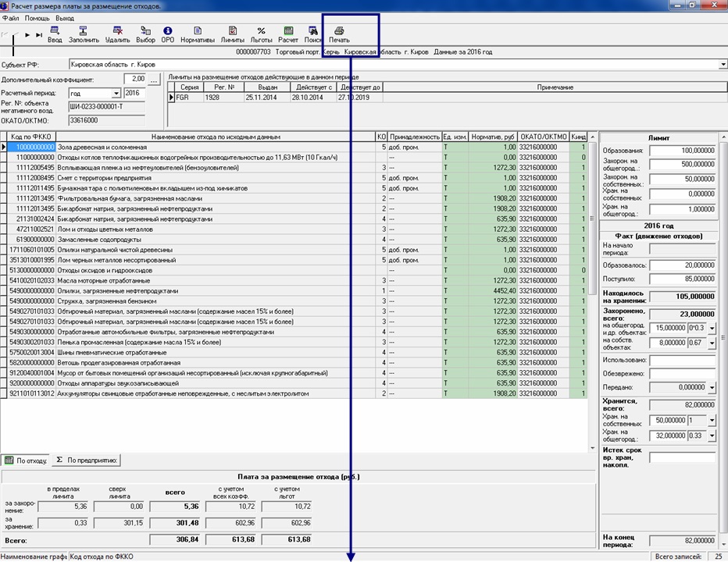728x562 pixels.
Task: Click the Ввод toolbar icon
Action: click(55, 33)
